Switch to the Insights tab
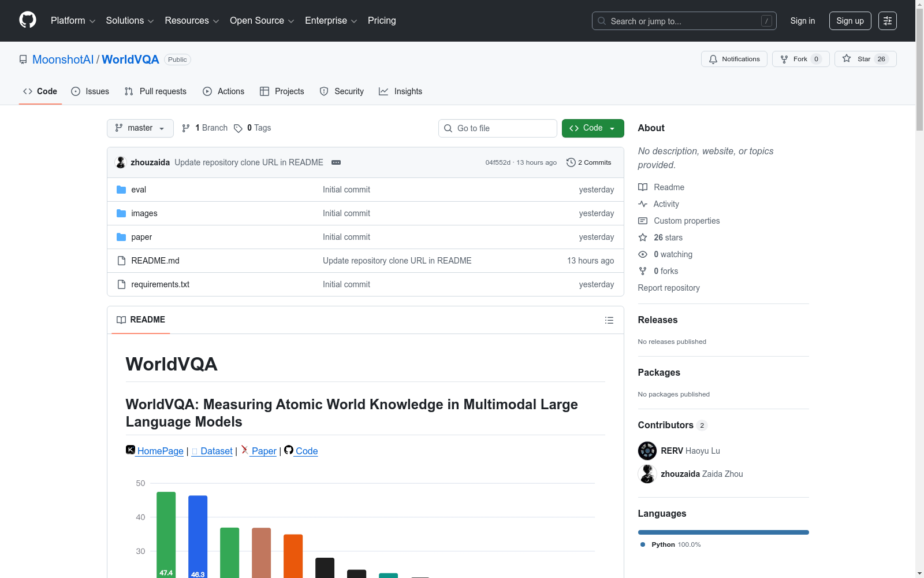Screen dimensions: 924x578 [401, 91]
